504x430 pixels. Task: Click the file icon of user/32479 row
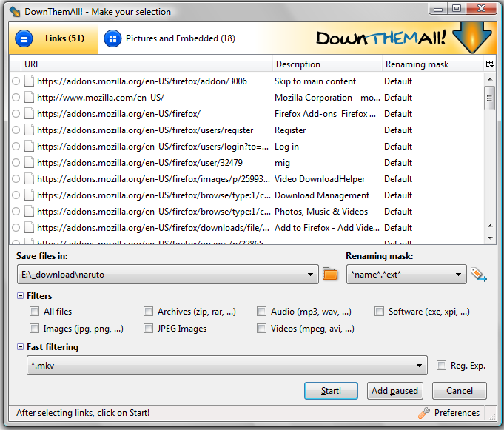tap(30, 162)
